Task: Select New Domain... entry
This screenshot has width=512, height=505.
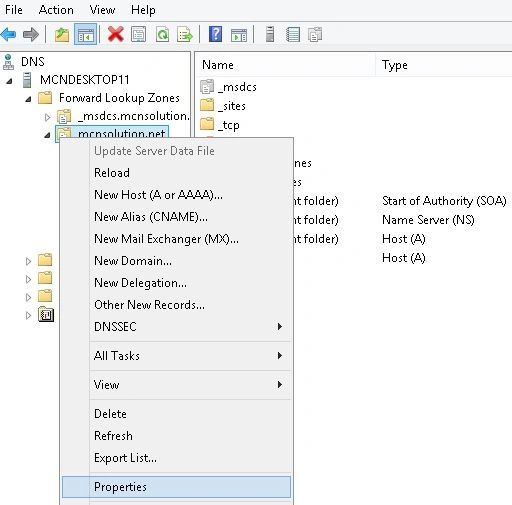Action: [176, 261]
